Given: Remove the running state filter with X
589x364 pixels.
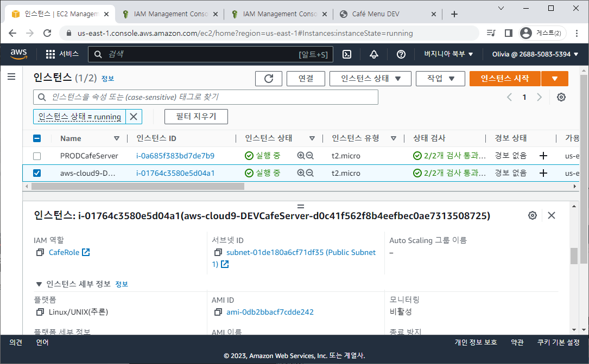Looking at the screenshot, I should coord(134,117).
